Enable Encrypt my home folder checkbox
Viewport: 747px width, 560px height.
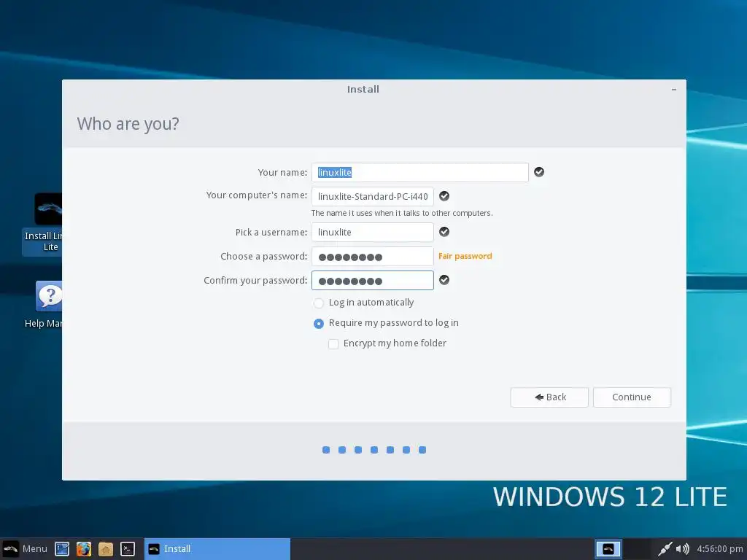click(333, 344)
